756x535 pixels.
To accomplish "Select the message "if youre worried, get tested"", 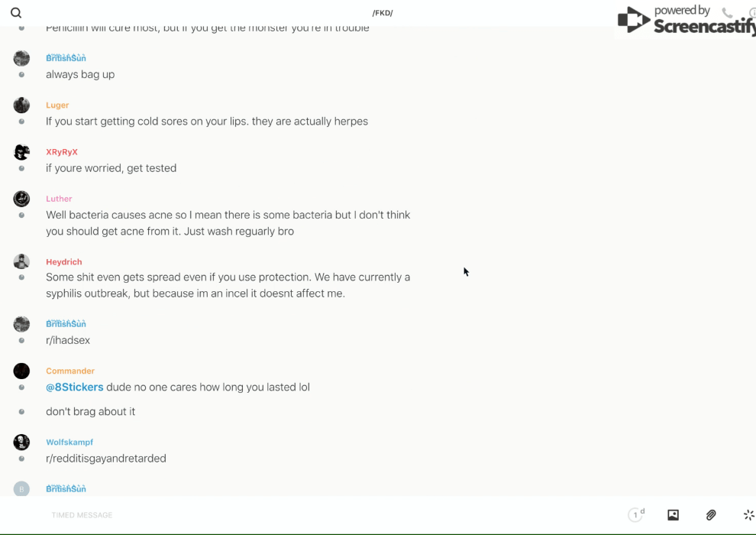I will [111, 168].
